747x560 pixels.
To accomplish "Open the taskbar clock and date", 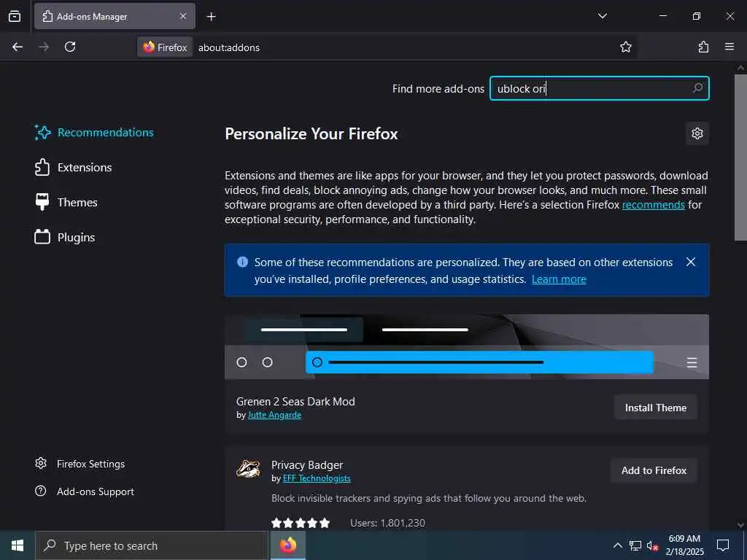I will (684, 545).
